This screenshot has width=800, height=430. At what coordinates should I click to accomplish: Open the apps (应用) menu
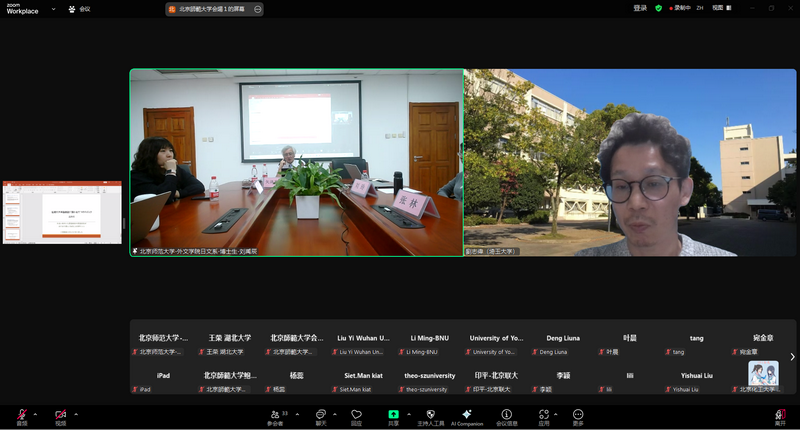coord(543,415)
